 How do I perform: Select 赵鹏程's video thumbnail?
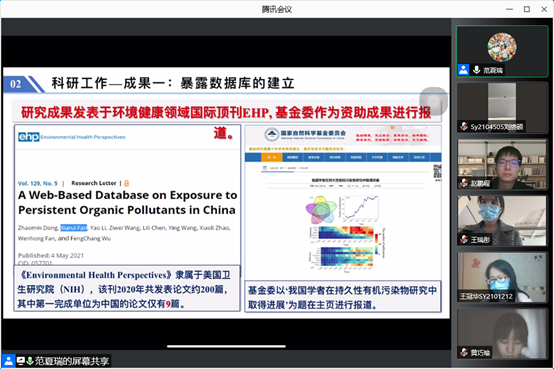tap(502, 164)
